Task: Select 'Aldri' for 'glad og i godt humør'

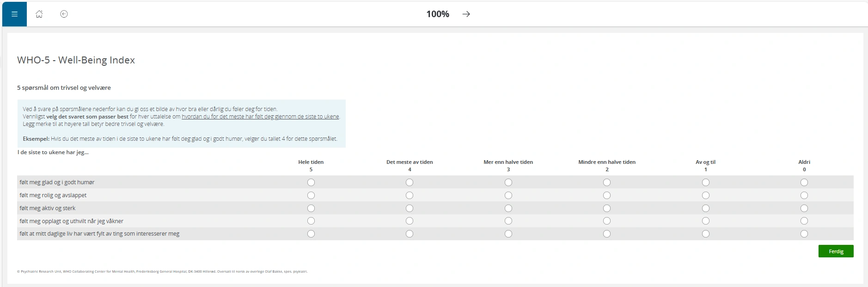Action: (x=804, y=182)
